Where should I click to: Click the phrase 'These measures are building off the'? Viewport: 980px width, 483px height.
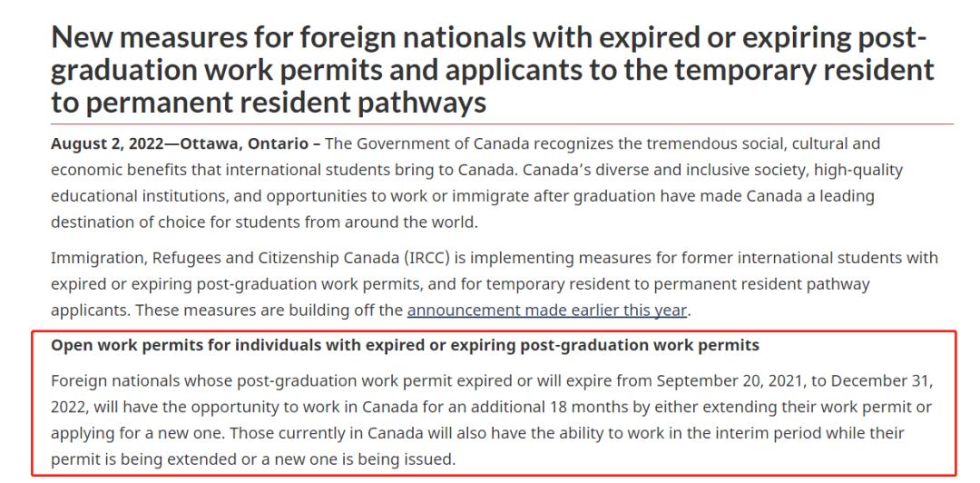click(269, 310)
